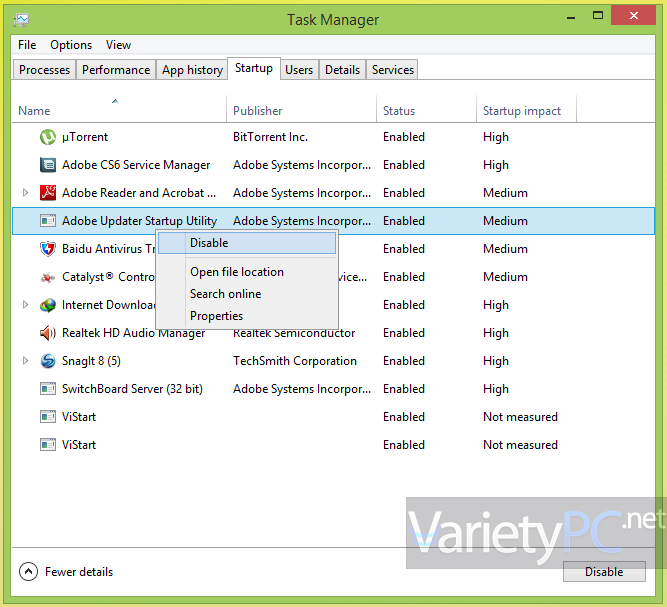Click the SwitchBoard Server row icon
The height and width of the screenshot is (607, 667).
tap(48, 389)
